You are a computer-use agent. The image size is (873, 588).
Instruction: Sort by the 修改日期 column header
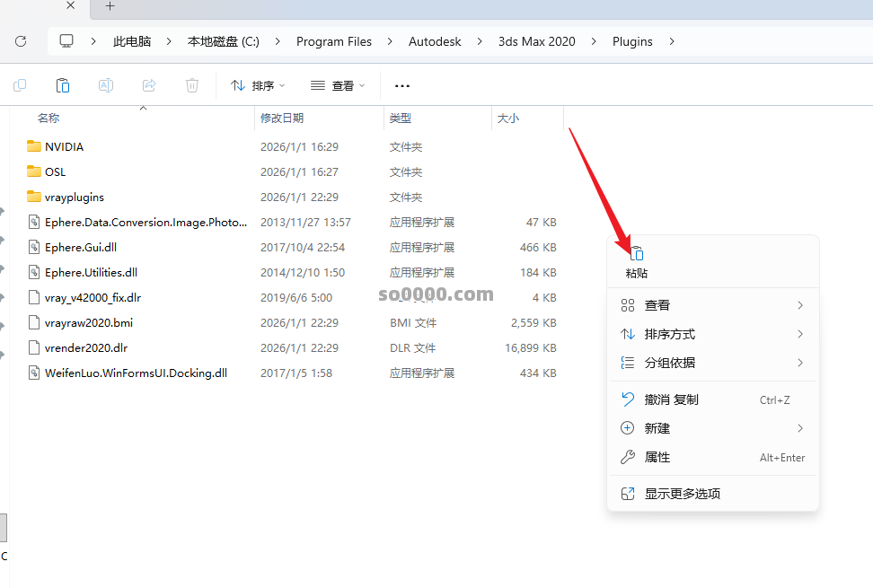tap(282, 118)
